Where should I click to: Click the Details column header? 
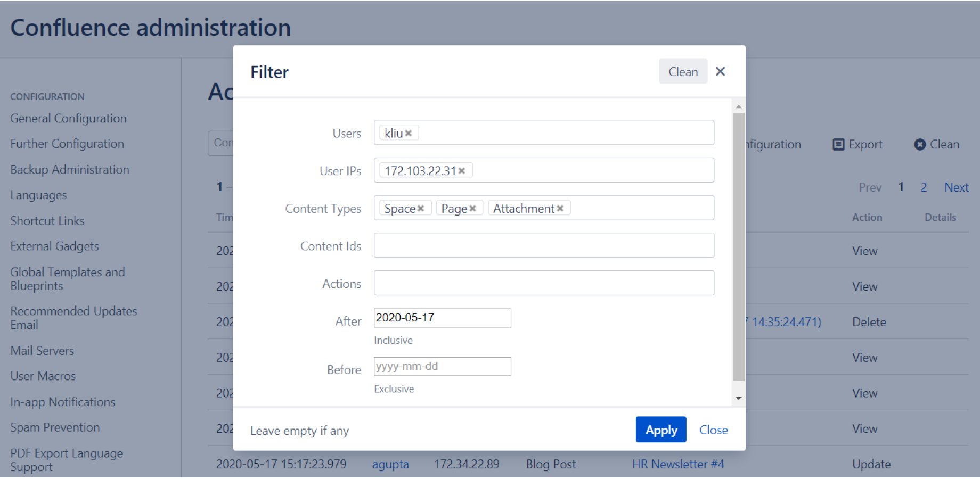pos(940,218)
